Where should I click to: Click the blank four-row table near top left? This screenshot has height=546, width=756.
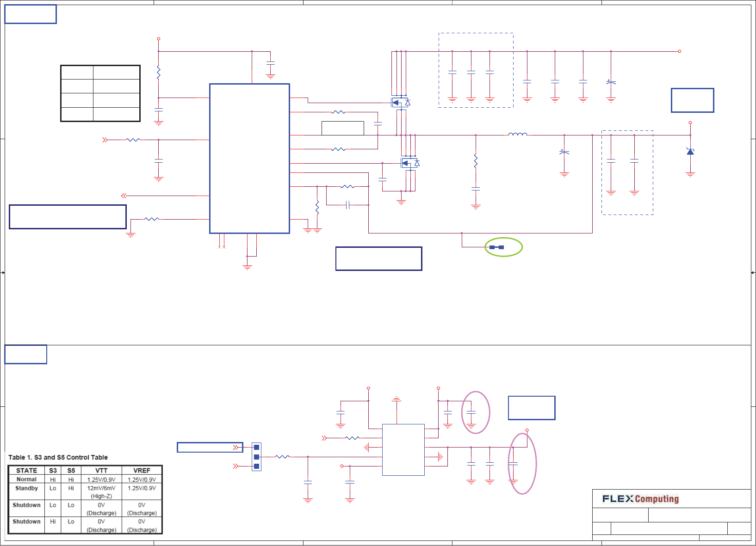(x=100, y=93)
